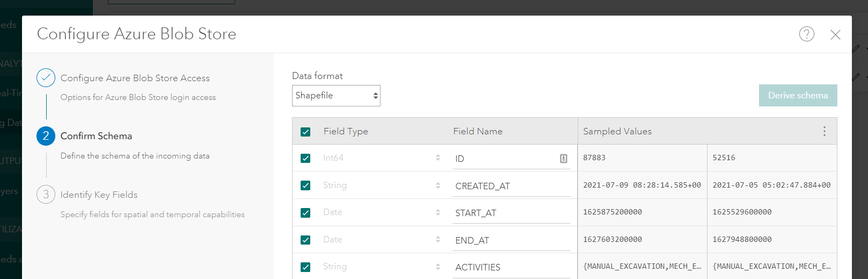The image size is (868, 279).
Task: Edit the START_AT field name input
Action: click(511, 213)
